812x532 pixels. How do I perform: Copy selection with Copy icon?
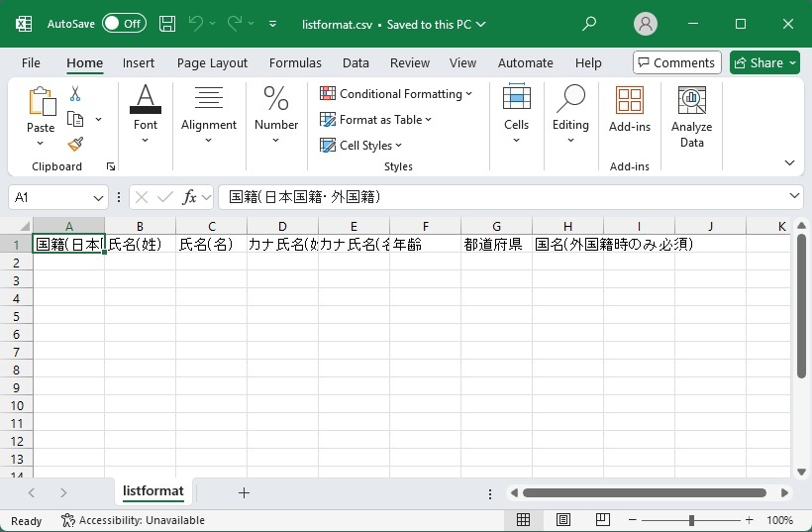(75, 119)
